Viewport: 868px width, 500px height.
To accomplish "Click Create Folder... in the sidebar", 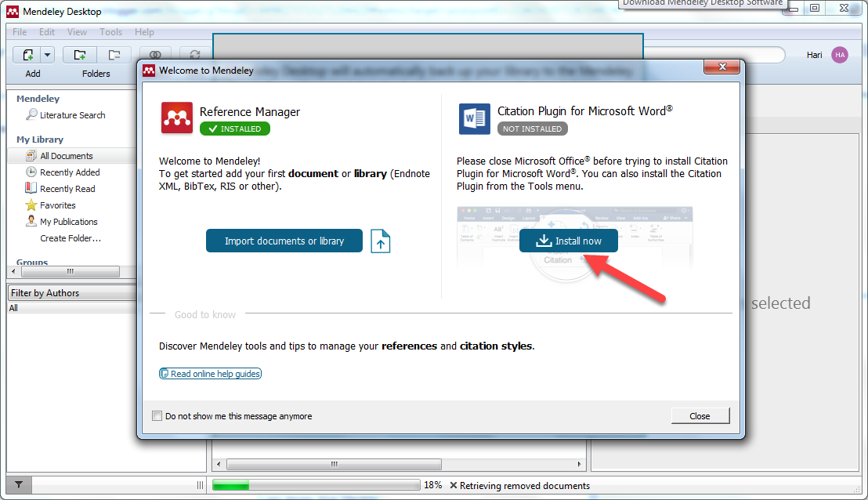I will click(71, 238).
